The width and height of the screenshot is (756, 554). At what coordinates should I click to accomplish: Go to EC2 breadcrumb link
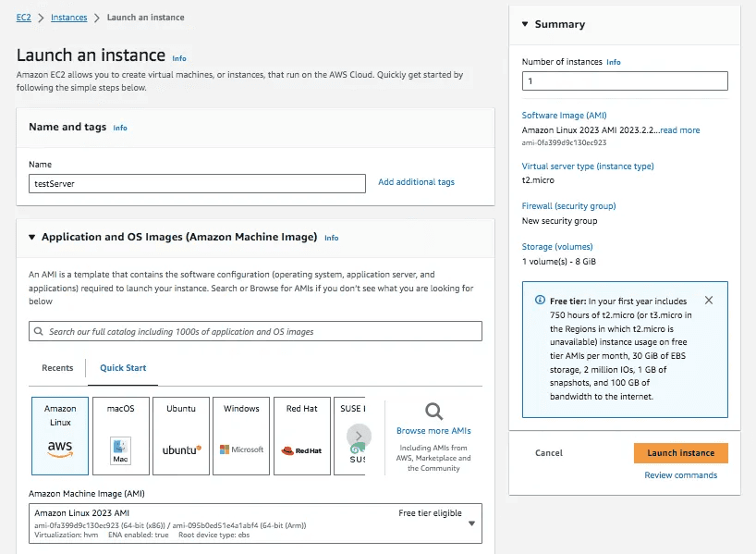tap(24, 18)
